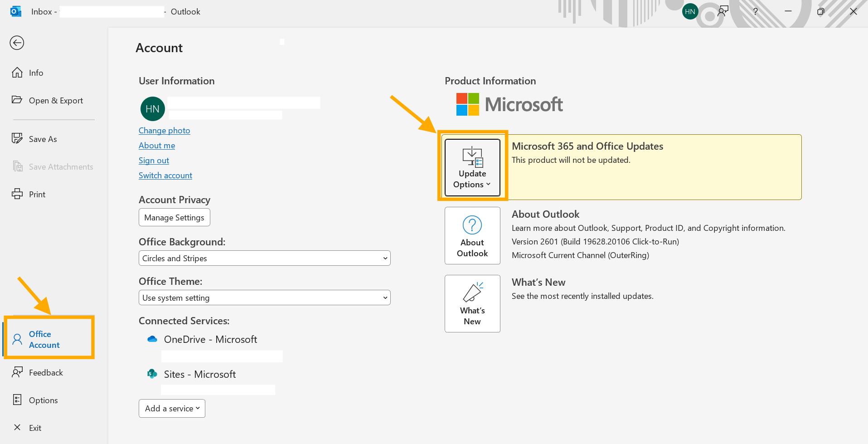The width and height of the screenshot is (868, 444).
Task: Open the Office Theme dropdown
Action: 265,298
